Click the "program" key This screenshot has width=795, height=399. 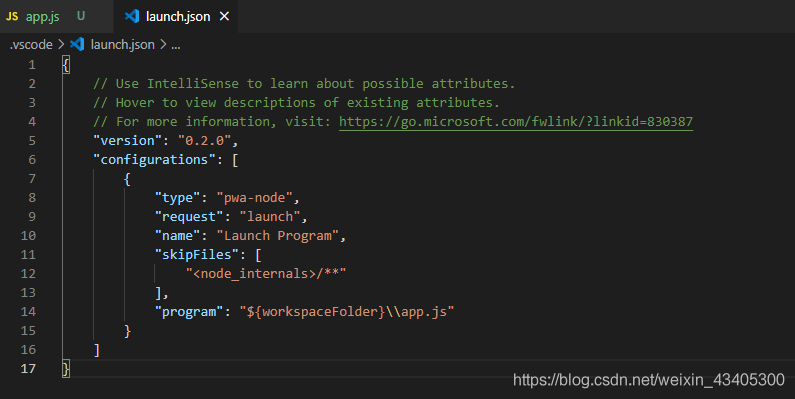point(189,312)
